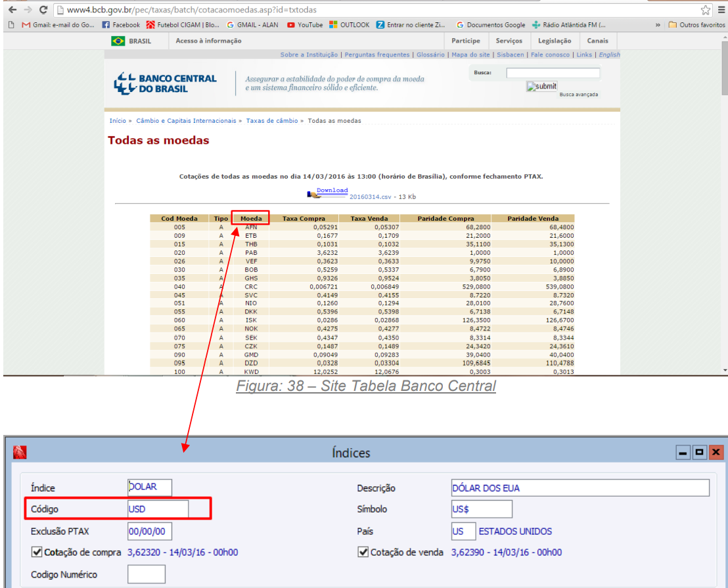The height and width of the screenshot is (588, 728).
Task: Click the scrollbar down arrow
Action: [x=724, y=370]
